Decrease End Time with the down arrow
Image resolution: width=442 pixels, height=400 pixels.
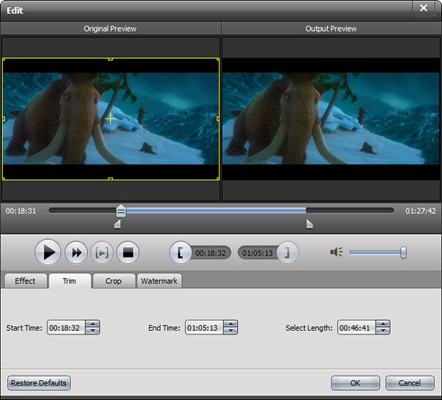pyautogui.click(x=231, y=331)
